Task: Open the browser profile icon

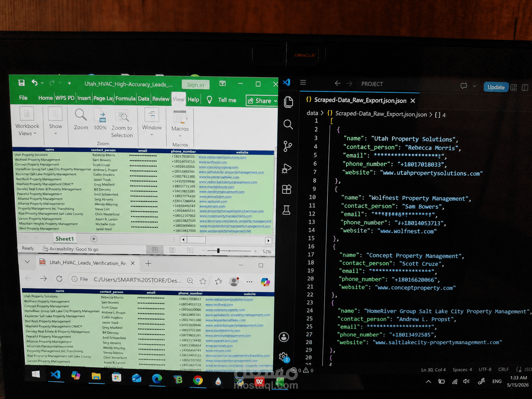Action: [234, 281]
